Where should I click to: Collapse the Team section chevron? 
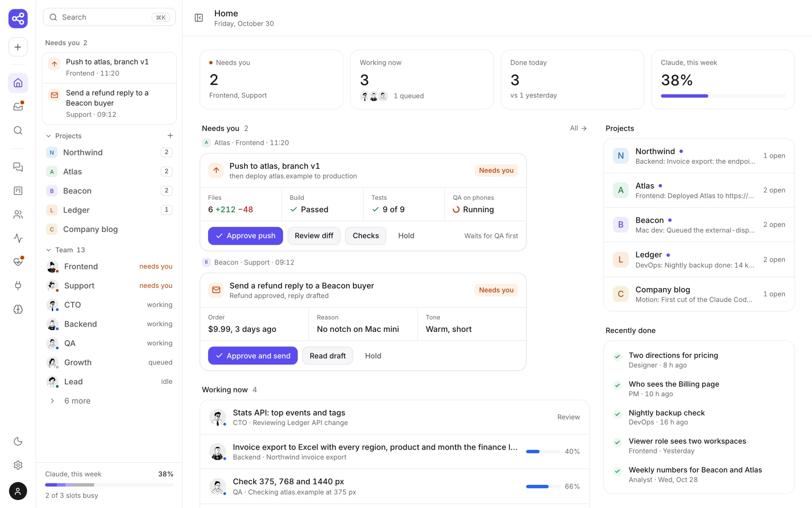pyautogui.click(x=48, y=250)
